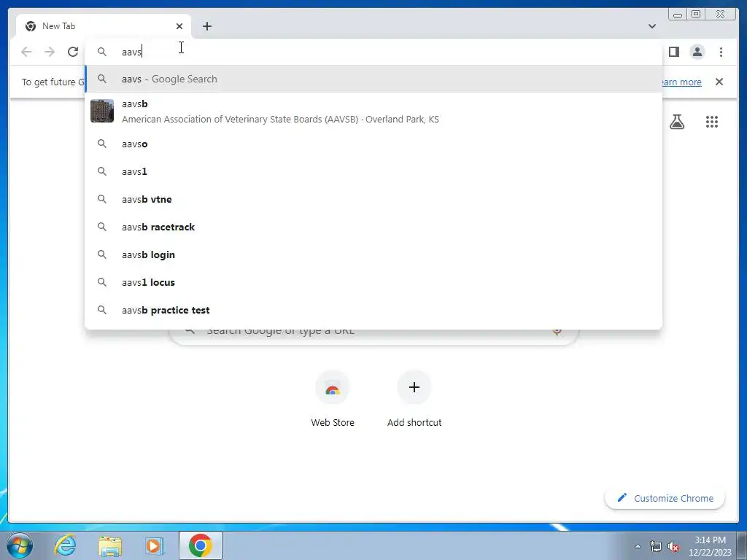Select the aavso suggestion
Image resolution: width=747 pixels, height=560 pixels.
[x=373, y=144]
